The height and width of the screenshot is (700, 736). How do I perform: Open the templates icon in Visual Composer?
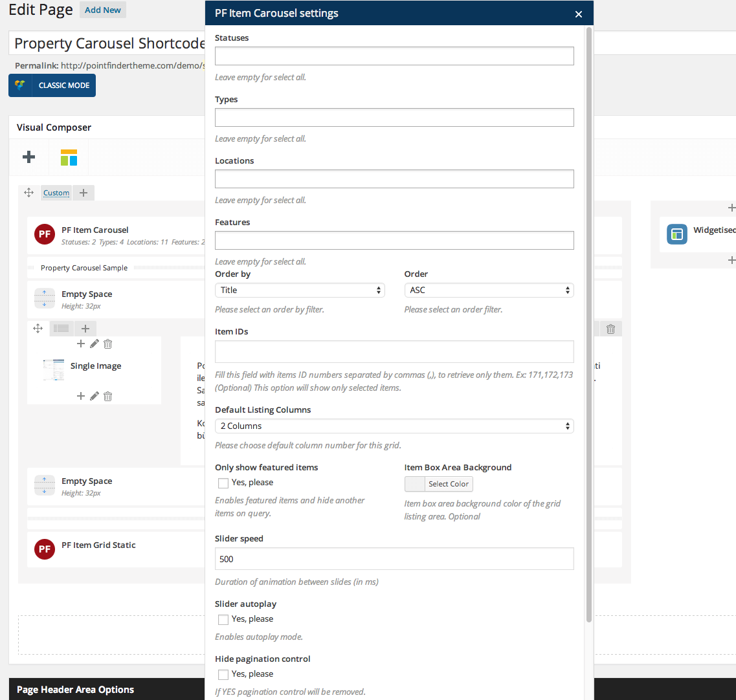69,157
